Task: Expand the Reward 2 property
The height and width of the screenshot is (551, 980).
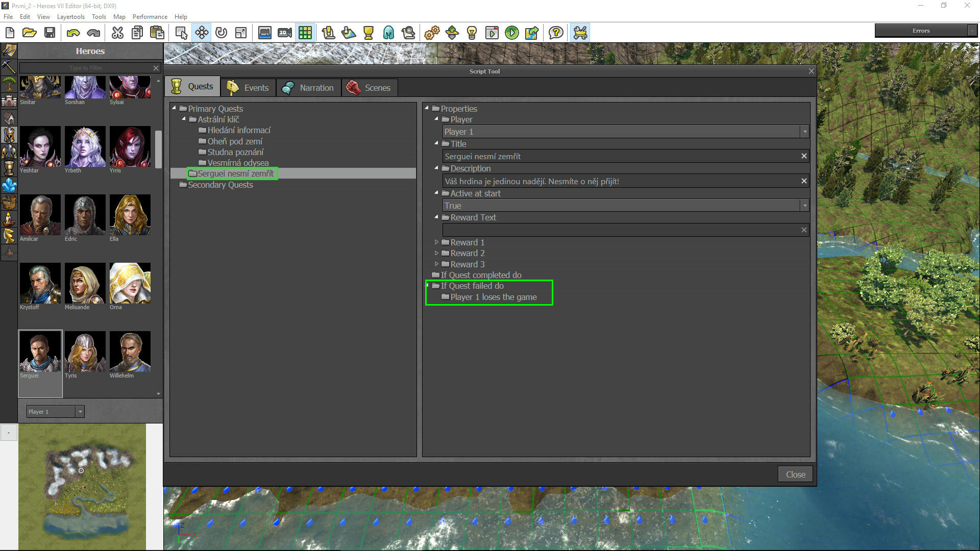Action: pos(436,253)
